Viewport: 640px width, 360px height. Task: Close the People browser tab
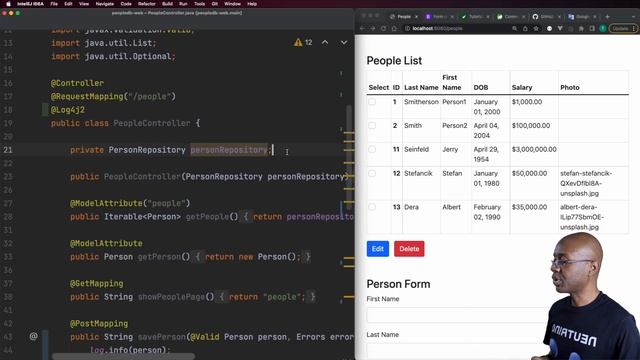click(x=416, y=17)
